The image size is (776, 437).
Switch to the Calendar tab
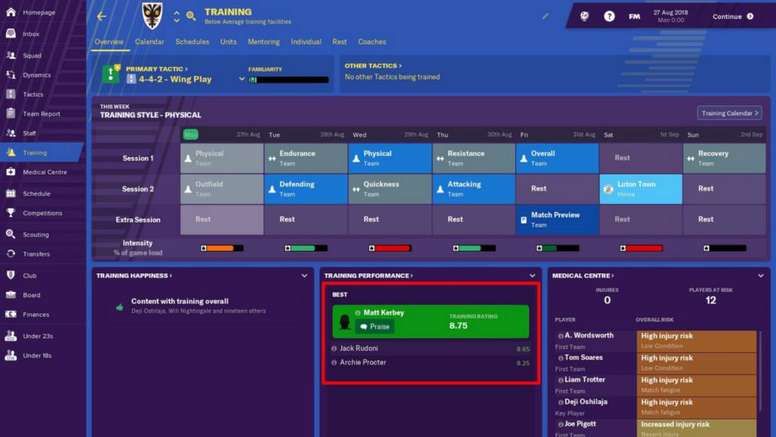click(149, 42)
